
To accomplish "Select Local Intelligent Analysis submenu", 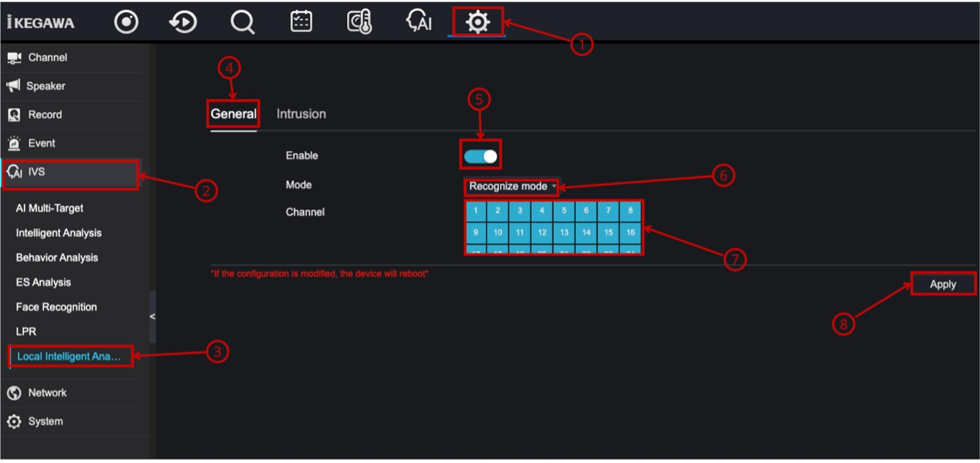I will coord(69,356).
